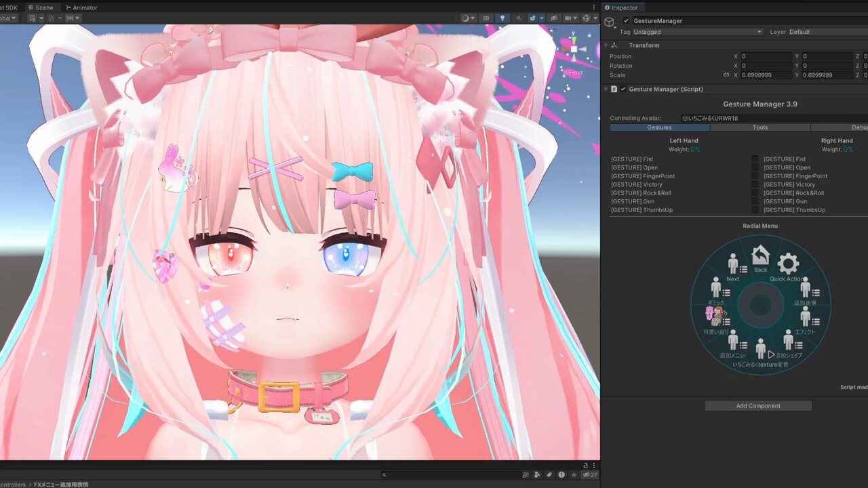Toggle the Gesture Manager script enabled checkbox
This screenshot has height=488, width=868.
[x=623, y=89]
